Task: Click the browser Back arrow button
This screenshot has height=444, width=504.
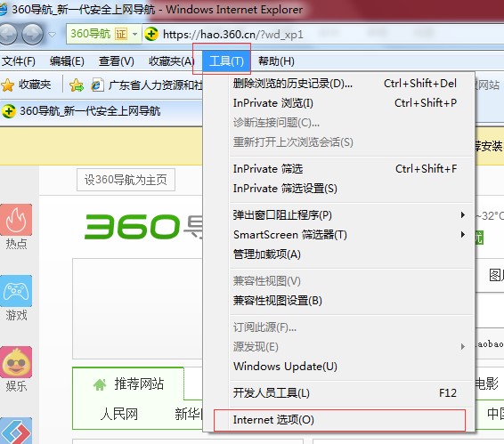Action: (x=7, y=34)
